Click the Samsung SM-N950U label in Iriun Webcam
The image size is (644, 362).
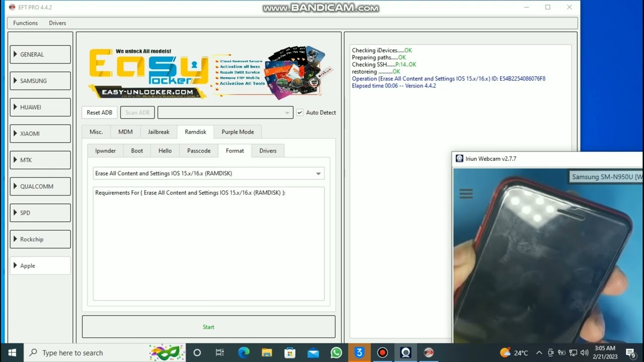pyautogui.click(x=607, y=177)
